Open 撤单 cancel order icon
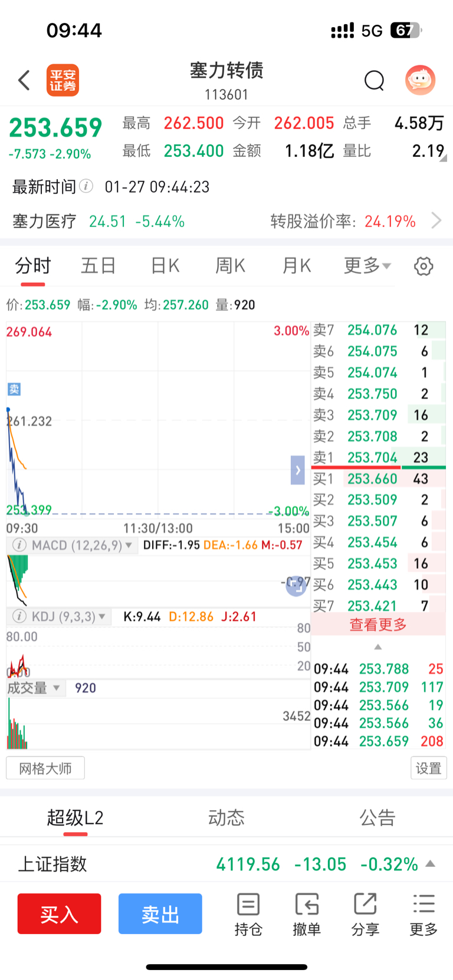This screenshot has width=453, height=980. pyautogui.click(x=307, y=915)
